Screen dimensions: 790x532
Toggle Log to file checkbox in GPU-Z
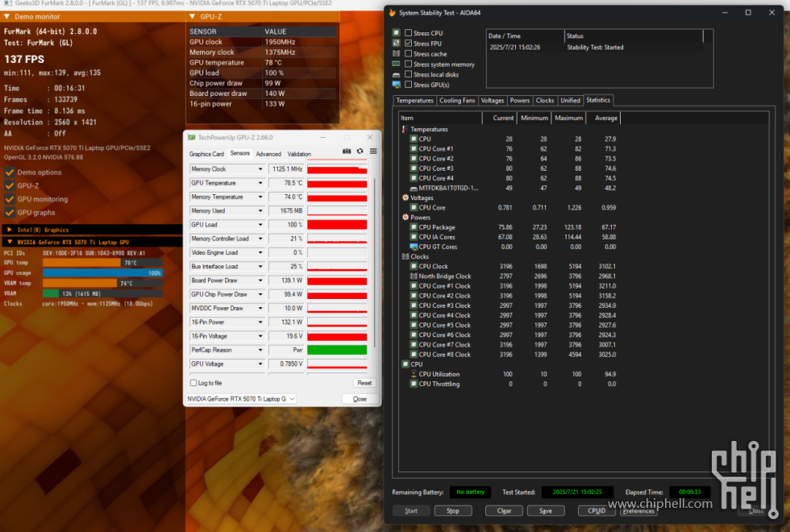pos(193,383)
